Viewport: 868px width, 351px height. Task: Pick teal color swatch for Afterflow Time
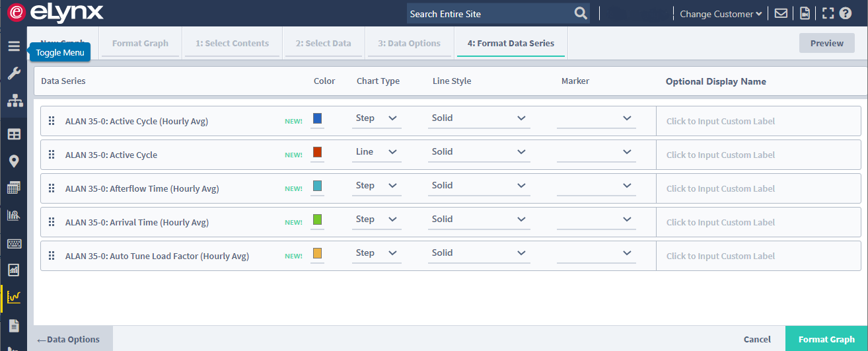point(317,186)
